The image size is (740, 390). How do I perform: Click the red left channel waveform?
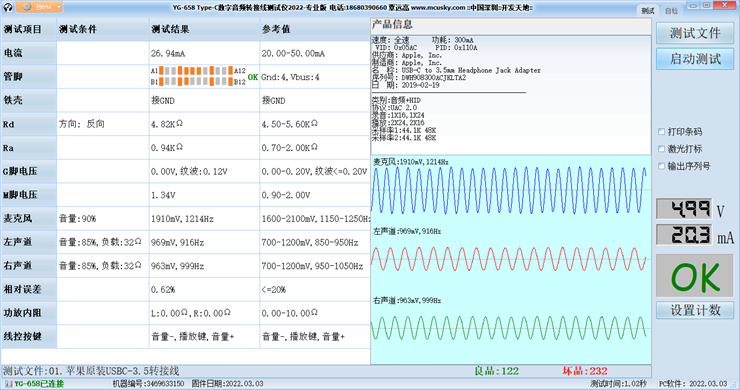point(509,259)
